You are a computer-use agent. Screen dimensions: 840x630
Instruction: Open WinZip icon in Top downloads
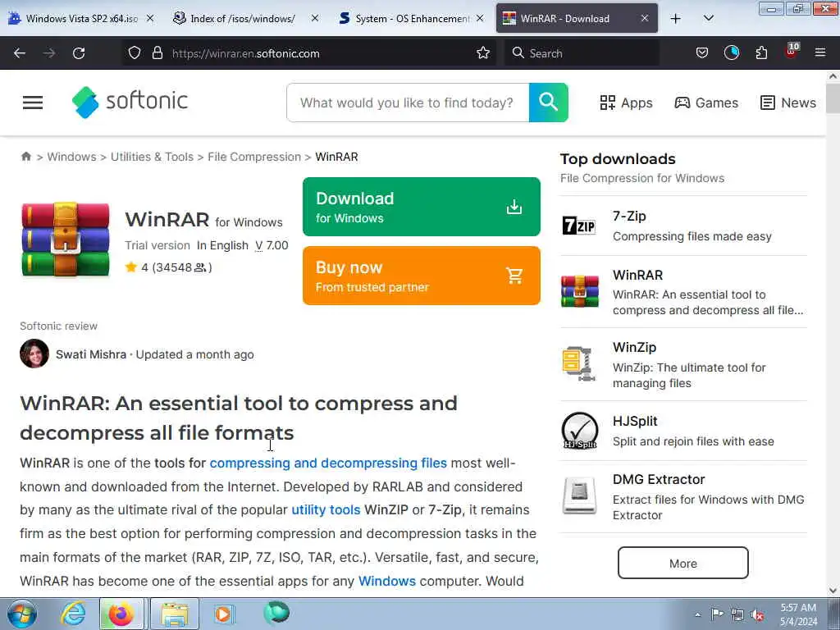tap(578, 364)
